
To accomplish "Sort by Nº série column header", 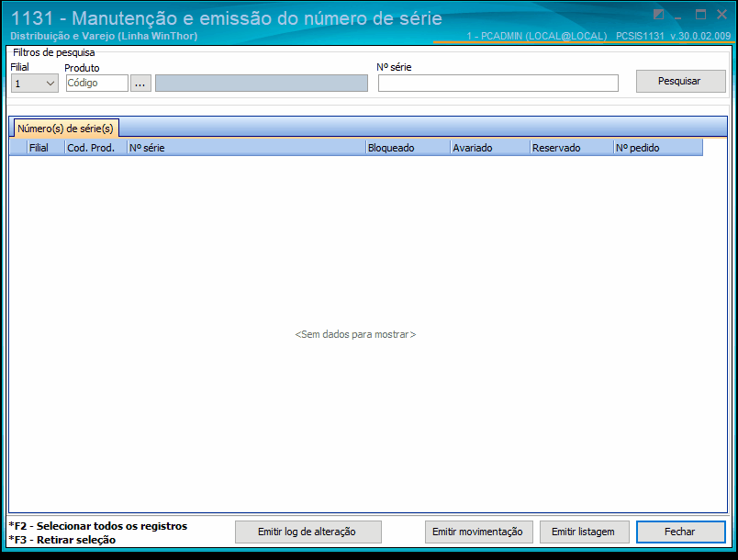I will [x=247, y=148].
